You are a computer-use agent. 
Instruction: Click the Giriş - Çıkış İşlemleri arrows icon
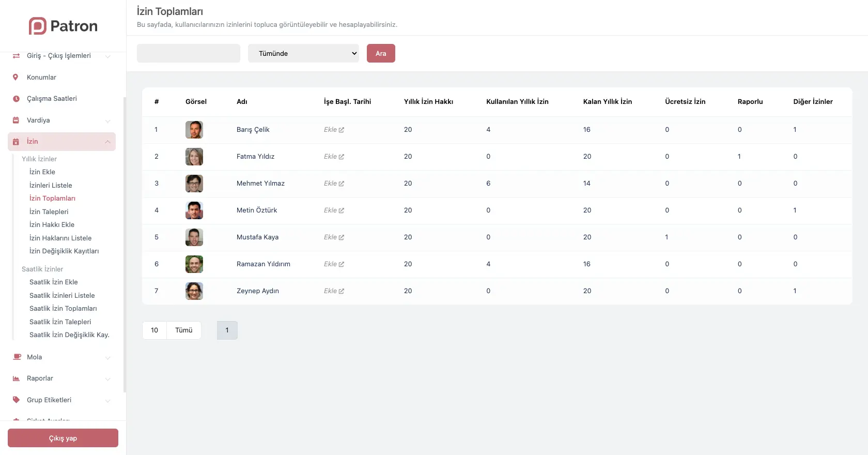tap(16, 56)
